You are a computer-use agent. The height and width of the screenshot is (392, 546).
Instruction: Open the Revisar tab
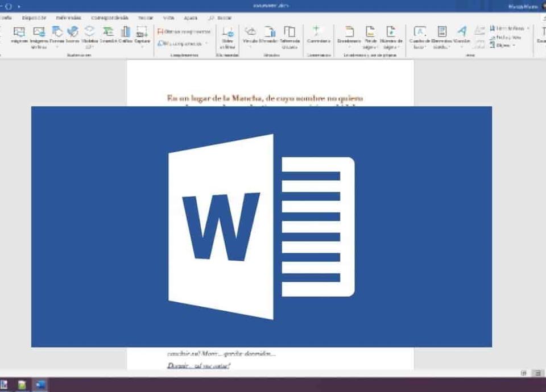pos(146,18)
